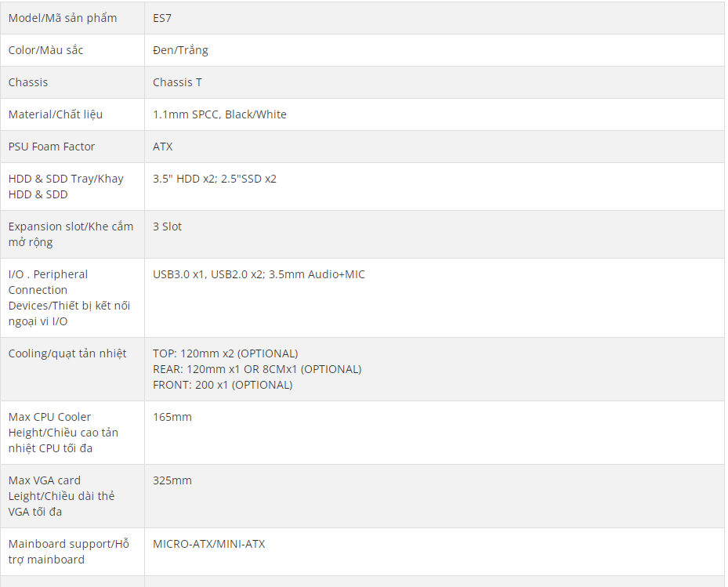Screen dimensions: 728x587
Task: Click the REAR: 120mm x1 OR 8CMx1 line
Action: click(x=257, y=369)
